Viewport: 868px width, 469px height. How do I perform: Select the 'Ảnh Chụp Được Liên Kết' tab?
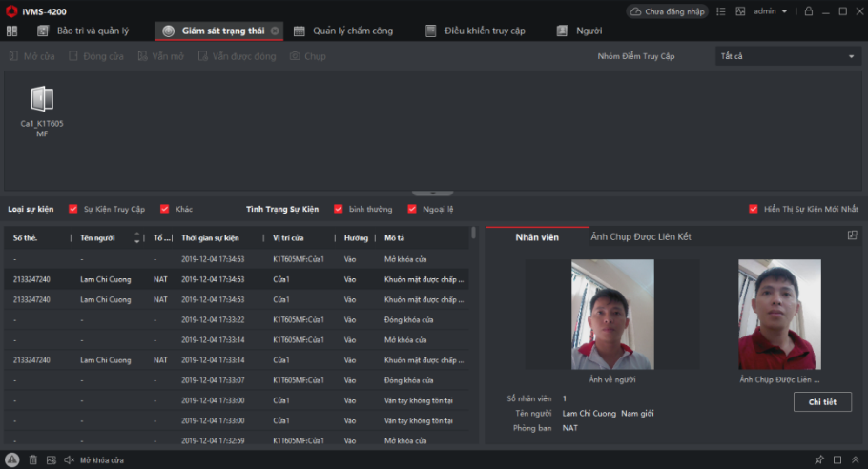coord(640,235)
